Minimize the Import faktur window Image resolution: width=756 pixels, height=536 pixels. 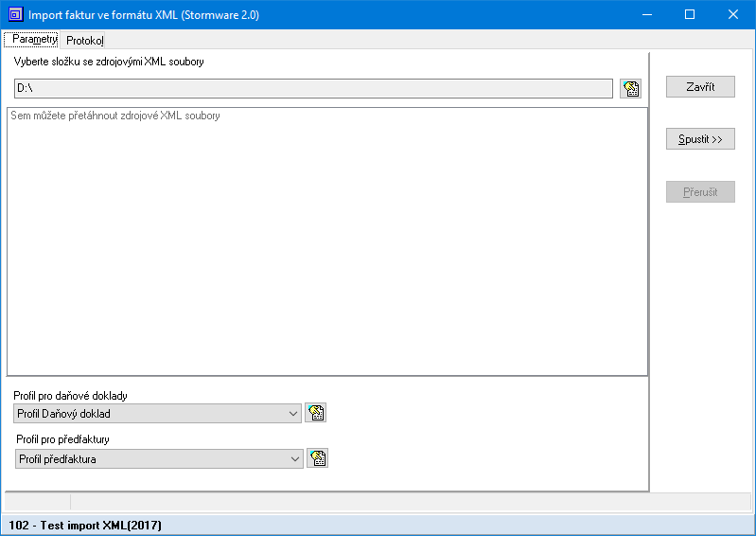[x=646, y=14]
